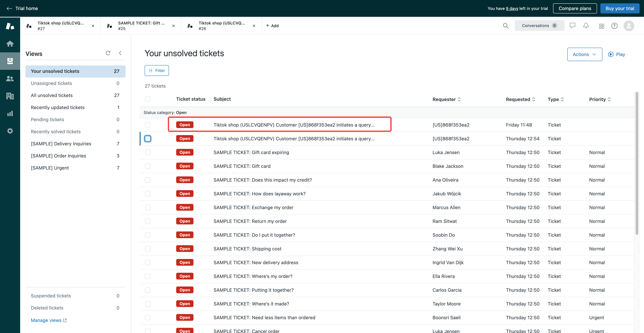The height and width of the screenshot is (333, 644).
Task: Click the Compare plans button
Action: click(575, 9)
